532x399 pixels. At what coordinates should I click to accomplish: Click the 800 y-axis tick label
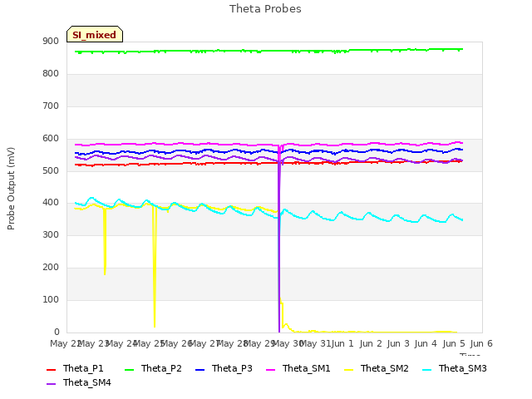[51, 74]
